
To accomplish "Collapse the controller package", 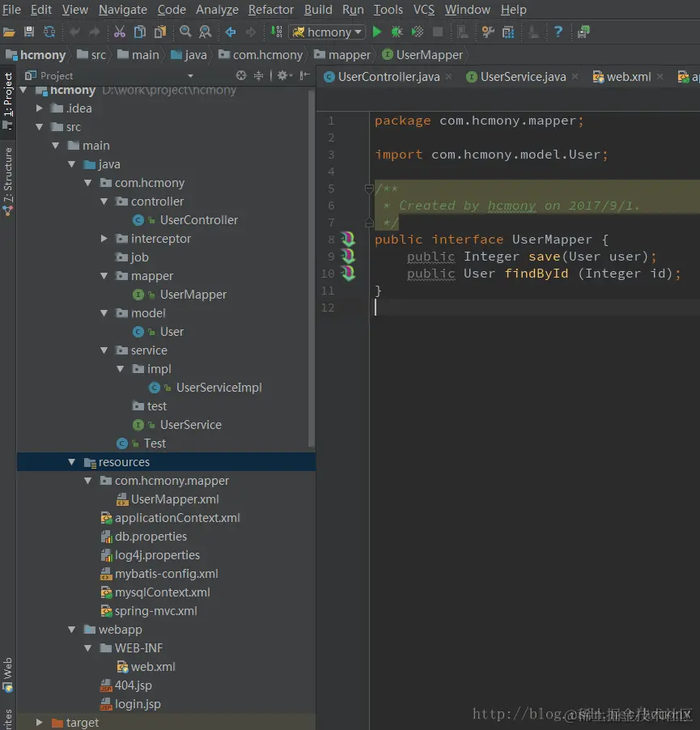I will pyautogui.click(x=104, y=202).
